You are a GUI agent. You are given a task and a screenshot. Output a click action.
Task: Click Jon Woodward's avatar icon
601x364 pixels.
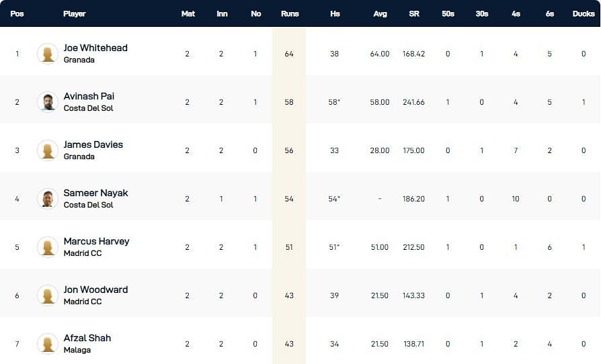[x=48, y=295]
